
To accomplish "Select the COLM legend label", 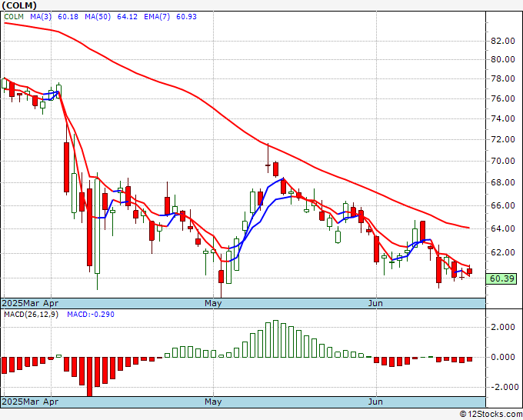I will point(14,17).
